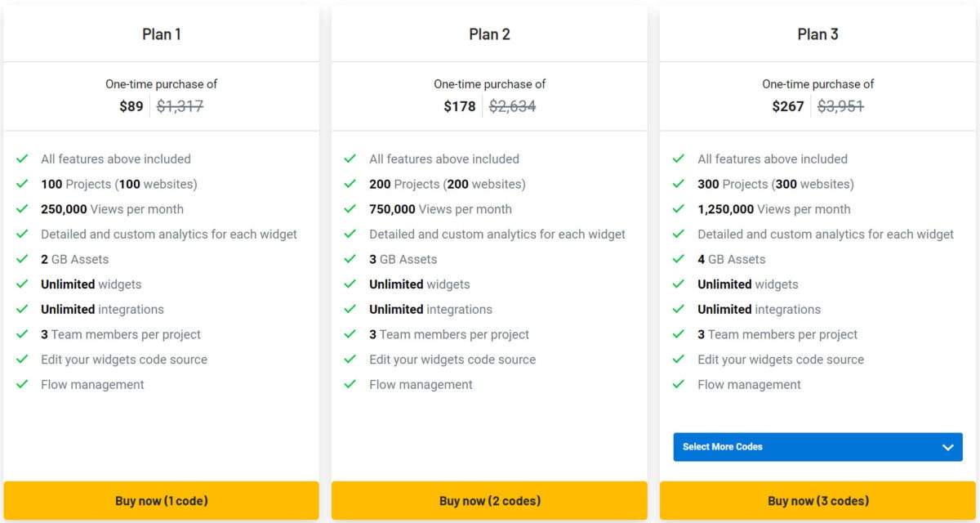Click checkmark next to 3 GB Assets

click(350, 259)
